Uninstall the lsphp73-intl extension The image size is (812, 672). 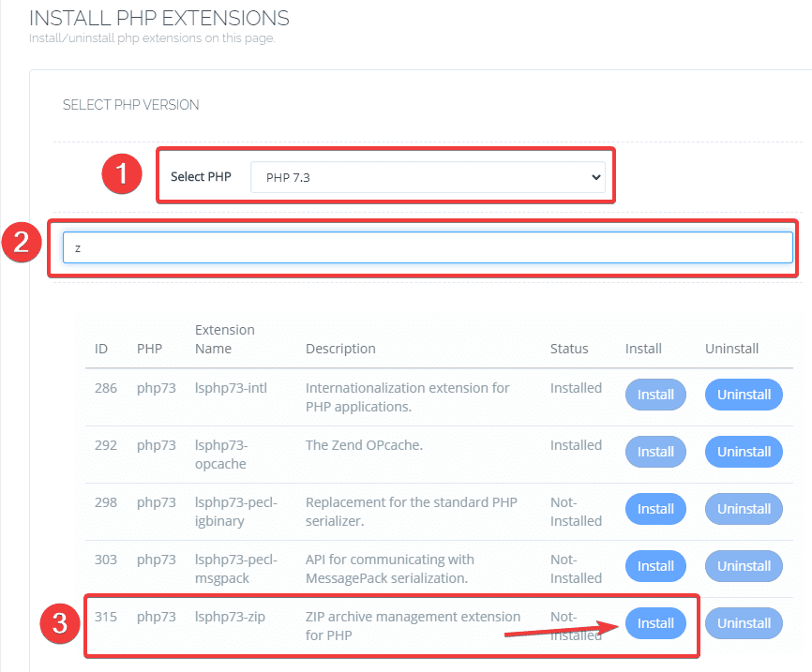click(744, 395)
